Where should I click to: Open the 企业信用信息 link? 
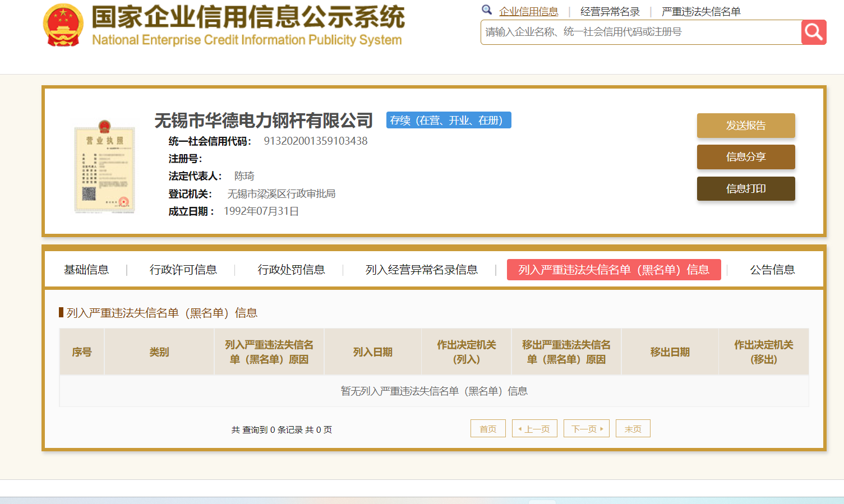pyautogui.click(x=529, y=11)
